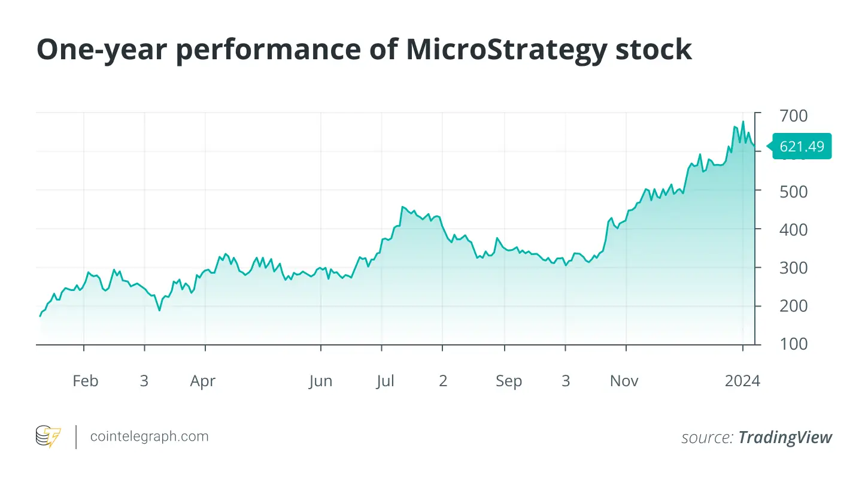Image resolution: width=868 pixels, height=485 pixels.
Task: Click the 621.49 current price tag
Action: tap(802, 145)
